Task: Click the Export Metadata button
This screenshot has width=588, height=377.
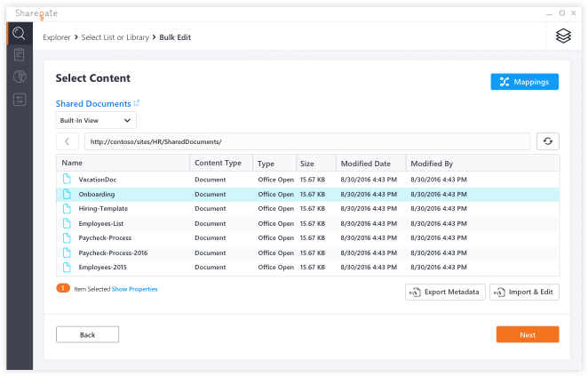Action: click(445, 292)
